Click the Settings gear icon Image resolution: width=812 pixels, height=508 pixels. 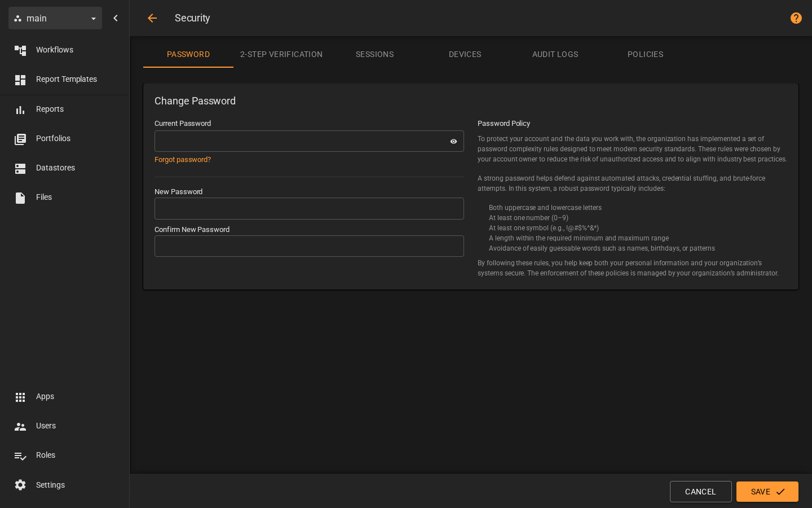point(20,485)
